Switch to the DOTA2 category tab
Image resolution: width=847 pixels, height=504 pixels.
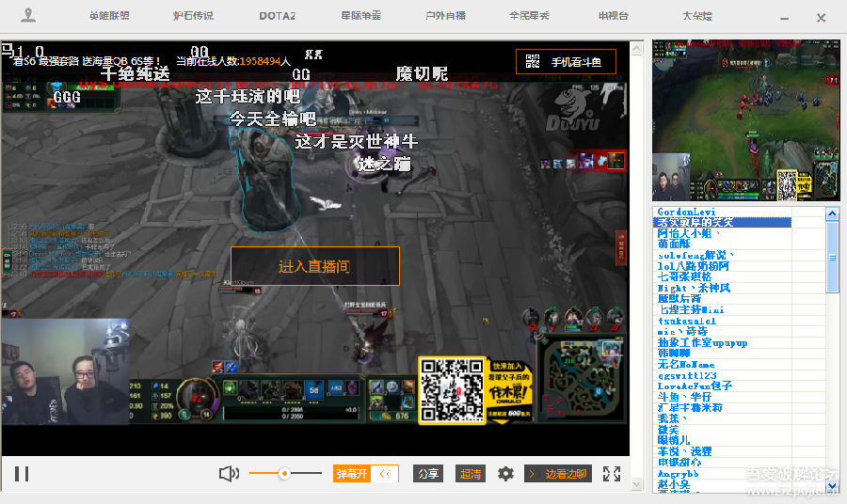click(x=277, y=17)
